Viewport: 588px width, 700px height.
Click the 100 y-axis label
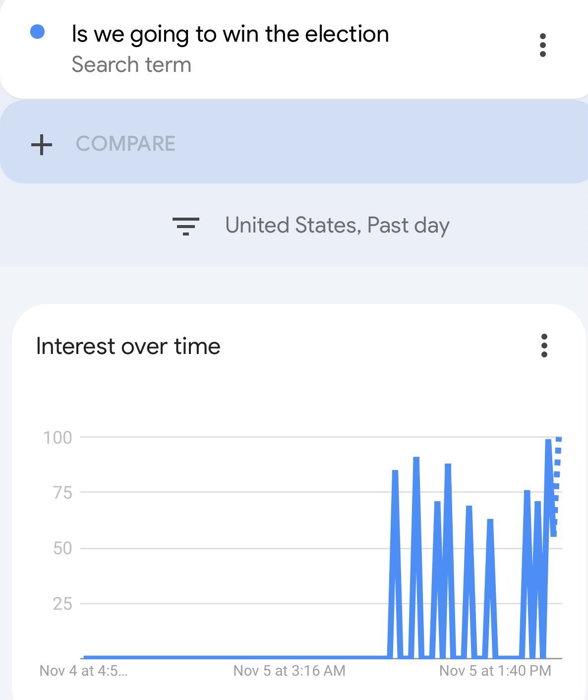tap(58, 437)
